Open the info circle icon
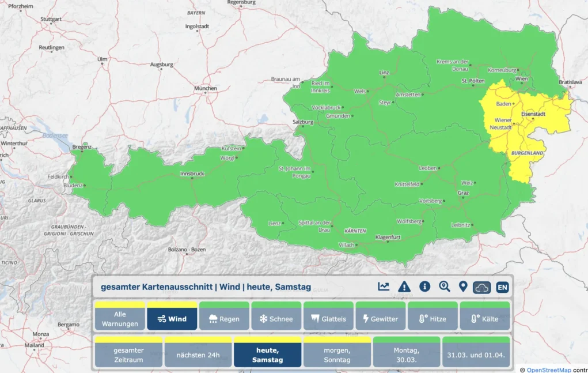The height and width of the screenshot is (373, 588). pos(424,287)
